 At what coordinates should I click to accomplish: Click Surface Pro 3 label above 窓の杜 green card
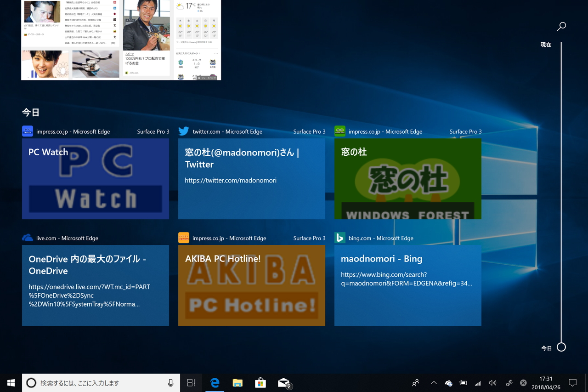tap(465, 131)
